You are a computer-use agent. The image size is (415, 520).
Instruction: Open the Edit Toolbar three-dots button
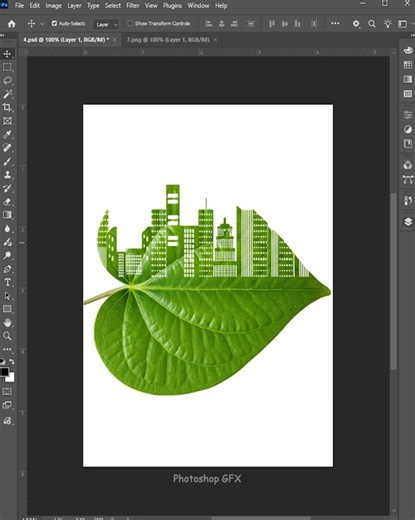click(x=7, y=349)
